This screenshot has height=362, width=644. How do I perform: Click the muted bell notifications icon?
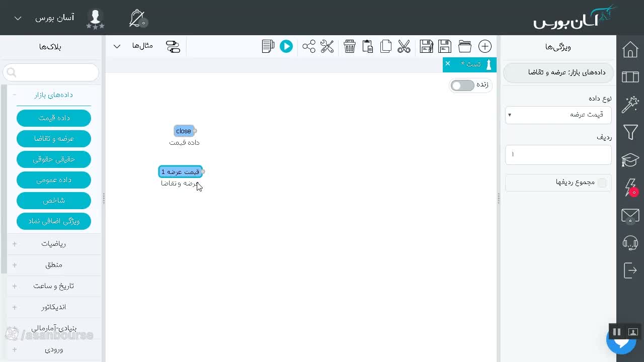137,18
